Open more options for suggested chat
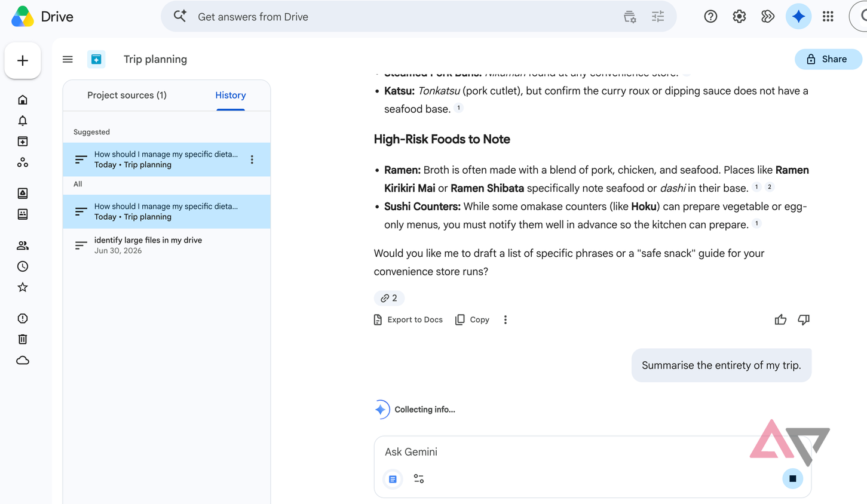The width and height of the screenshot is (867, 504). tap(252, 159)
